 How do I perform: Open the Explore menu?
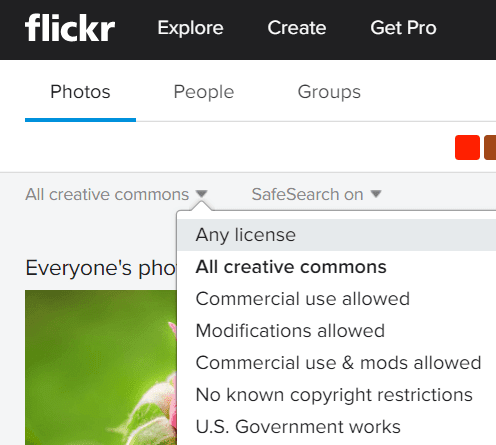190,28
